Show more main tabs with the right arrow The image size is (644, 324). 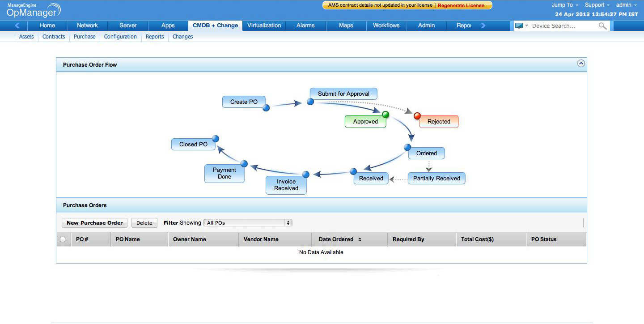(483, 26)
